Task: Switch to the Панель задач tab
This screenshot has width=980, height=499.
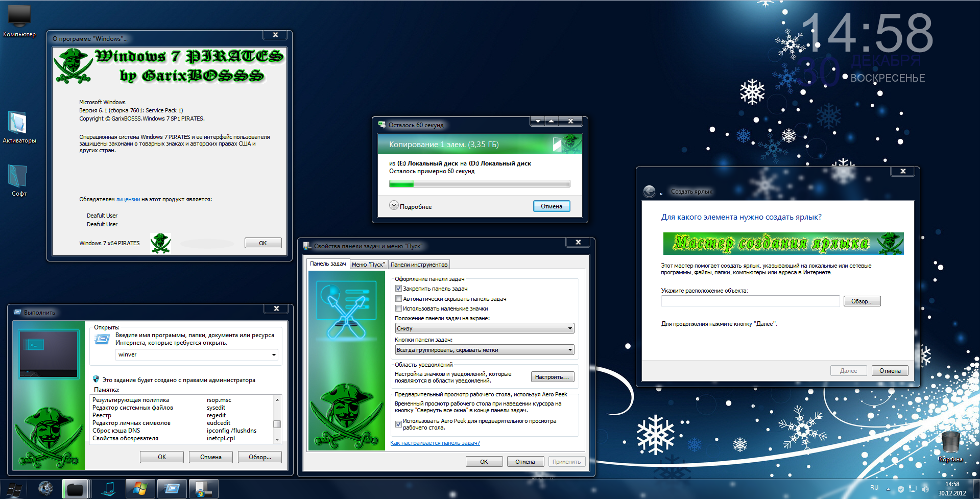Action: [328, 264]
